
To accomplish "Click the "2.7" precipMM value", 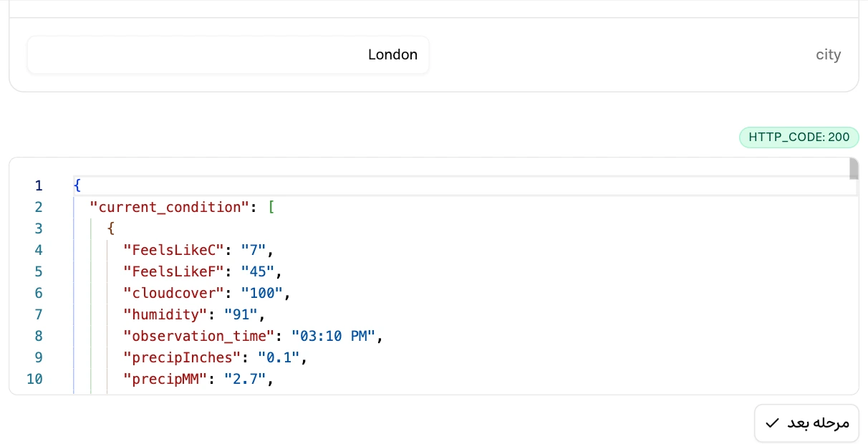I will pyautogui.click(x=246, y=380).
